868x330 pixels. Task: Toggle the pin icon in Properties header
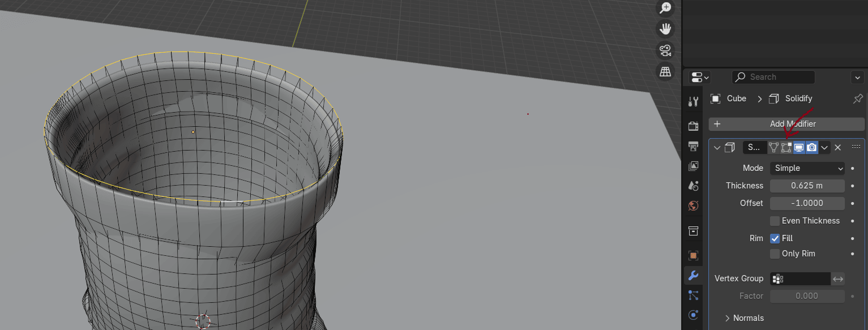tap(858, 98)
